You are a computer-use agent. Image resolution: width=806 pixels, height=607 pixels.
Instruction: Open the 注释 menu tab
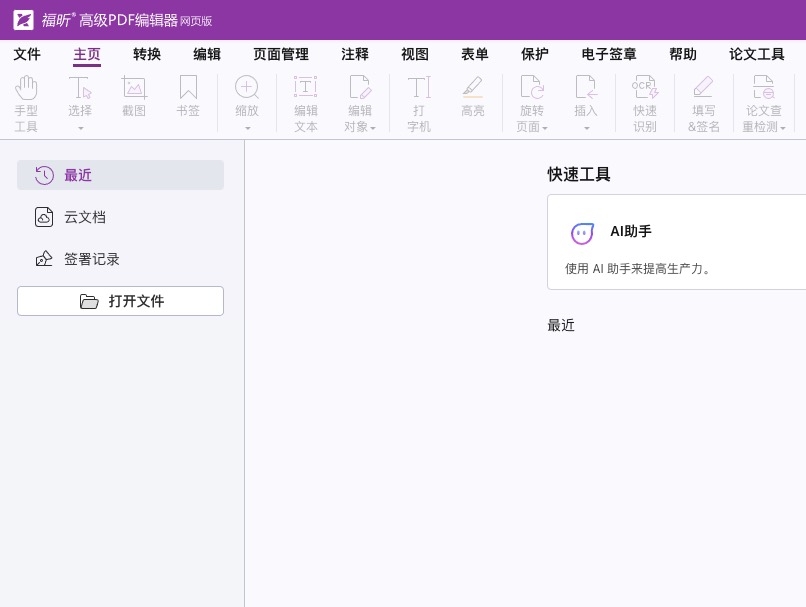tap(355, 54)
